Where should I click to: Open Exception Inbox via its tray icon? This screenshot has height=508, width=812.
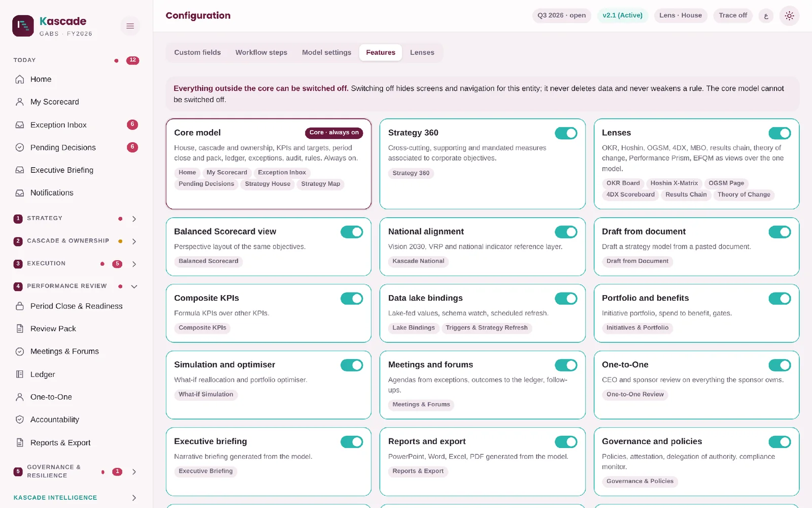point(20,124)
